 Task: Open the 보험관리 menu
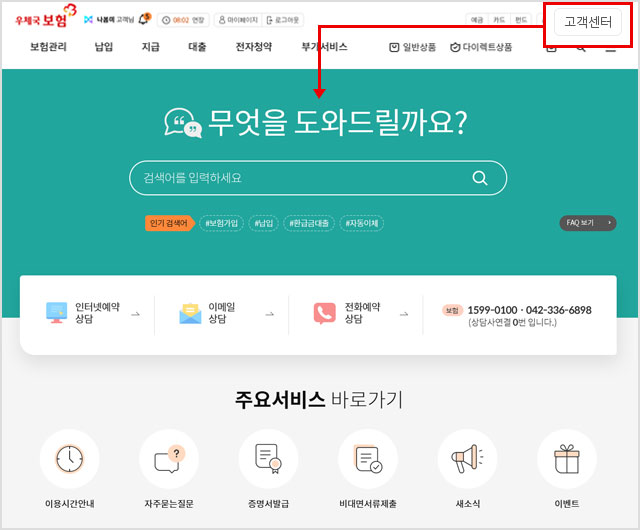pyautogui.click(x=48, y=47)
